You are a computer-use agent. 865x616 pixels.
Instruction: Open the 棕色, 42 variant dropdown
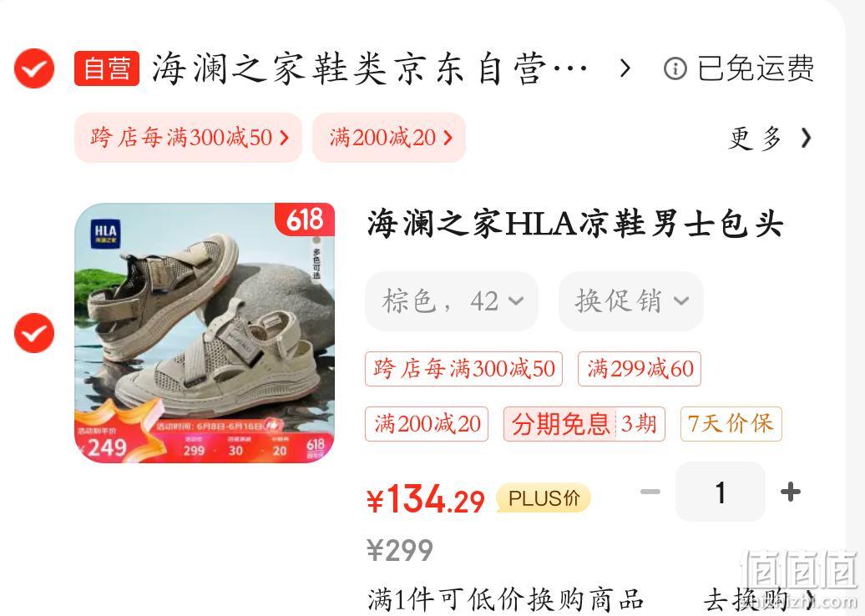tap(451, 301)
